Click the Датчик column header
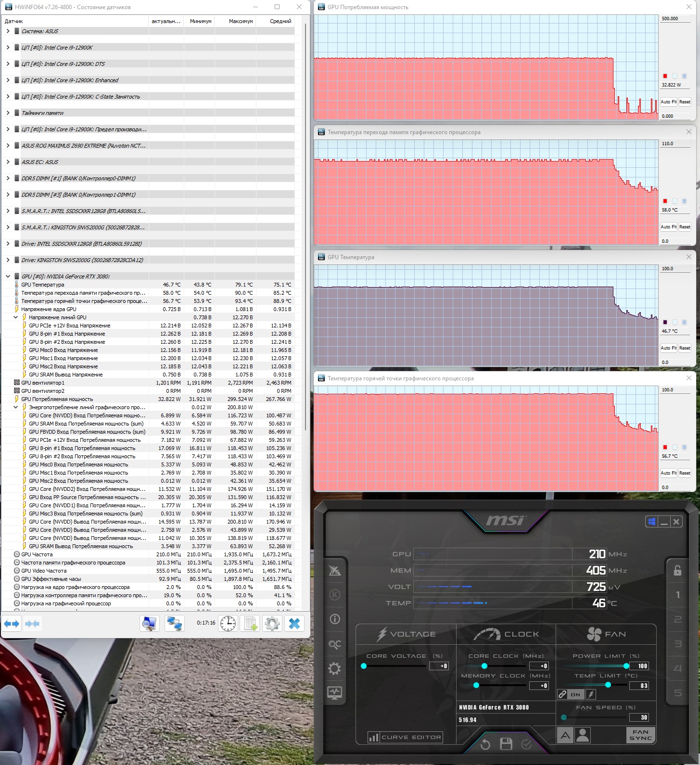 tap(75, 21)
